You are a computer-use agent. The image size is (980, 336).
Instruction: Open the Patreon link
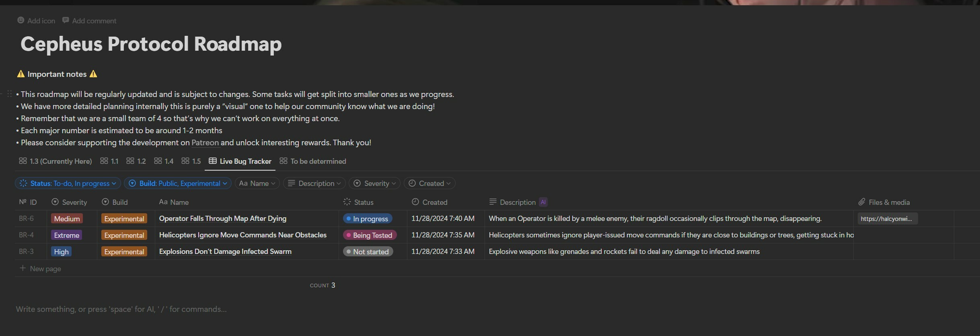tap(205, 143)
